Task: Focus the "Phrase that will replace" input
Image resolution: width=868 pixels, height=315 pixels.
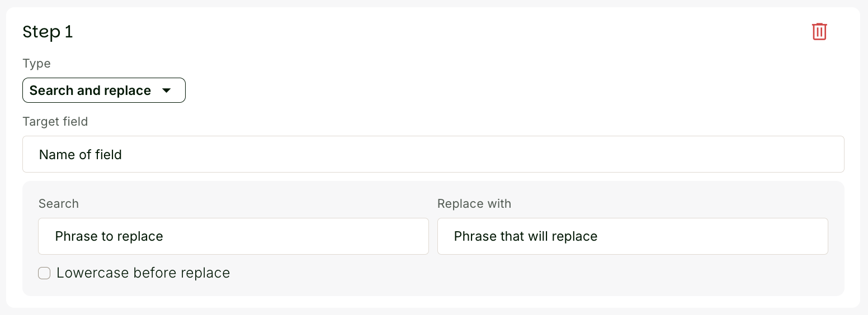Action: click(632, 236)
